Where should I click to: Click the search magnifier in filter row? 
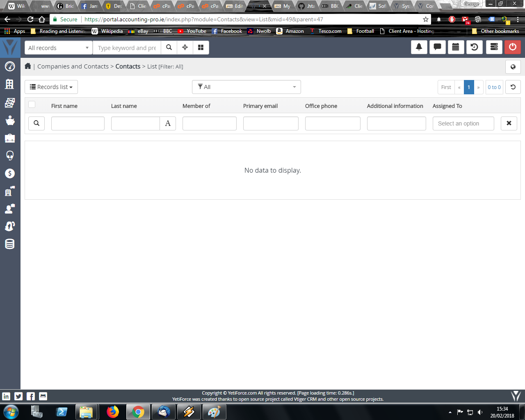(37, 123)
